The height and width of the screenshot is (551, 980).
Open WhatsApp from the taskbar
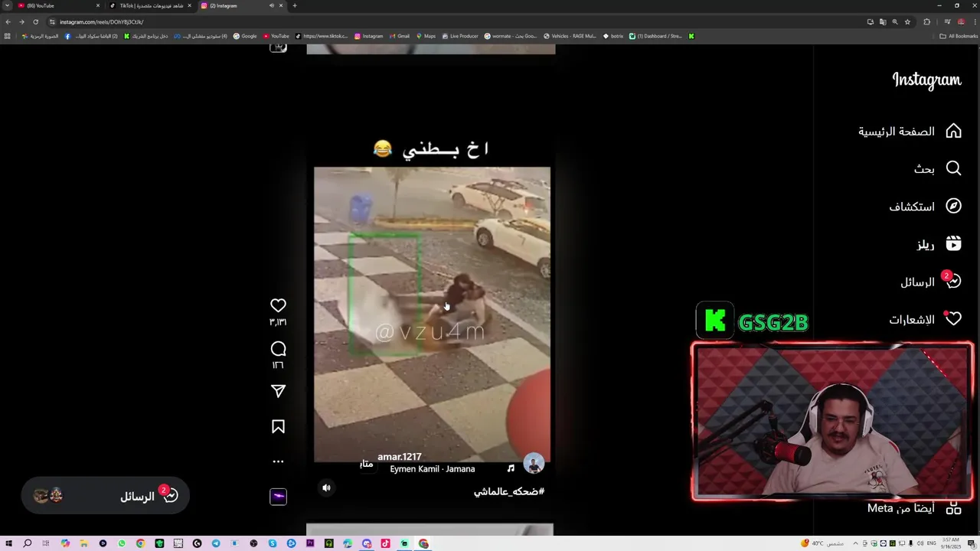[x=122, y=543]
